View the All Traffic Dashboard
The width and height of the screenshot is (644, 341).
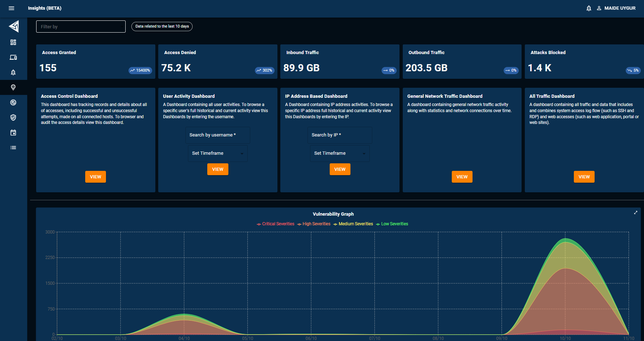pos(584,177)
